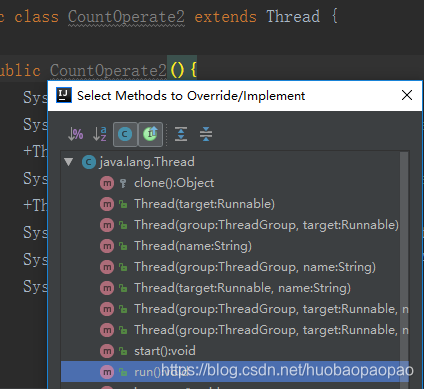Toggle show interfaces button
The width and height of the screenshot is (424, 389).
(150, 134)
